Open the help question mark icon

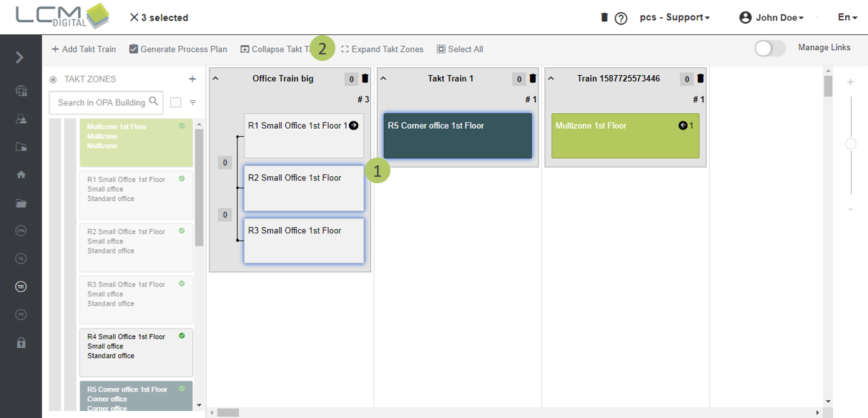[621, 19]
